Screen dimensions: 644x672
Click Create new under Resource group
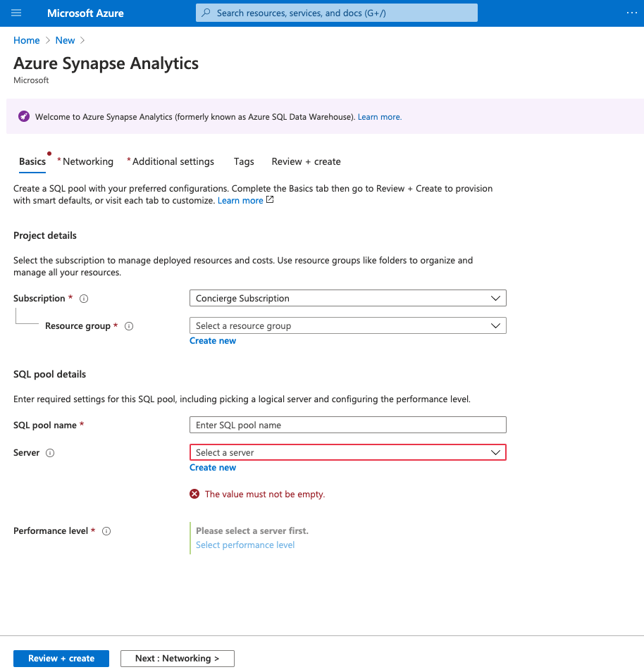click(x=213, y=340)
